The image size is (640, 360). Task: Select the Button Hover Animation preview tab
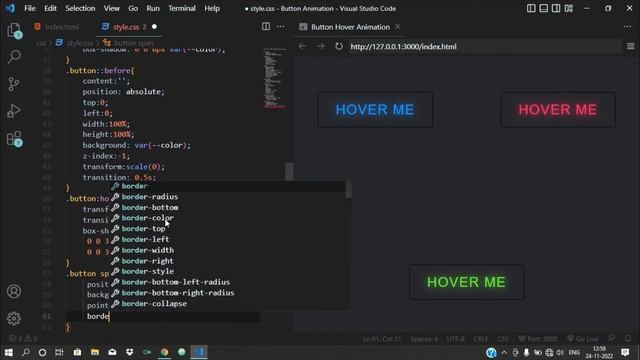pos(350,27)
